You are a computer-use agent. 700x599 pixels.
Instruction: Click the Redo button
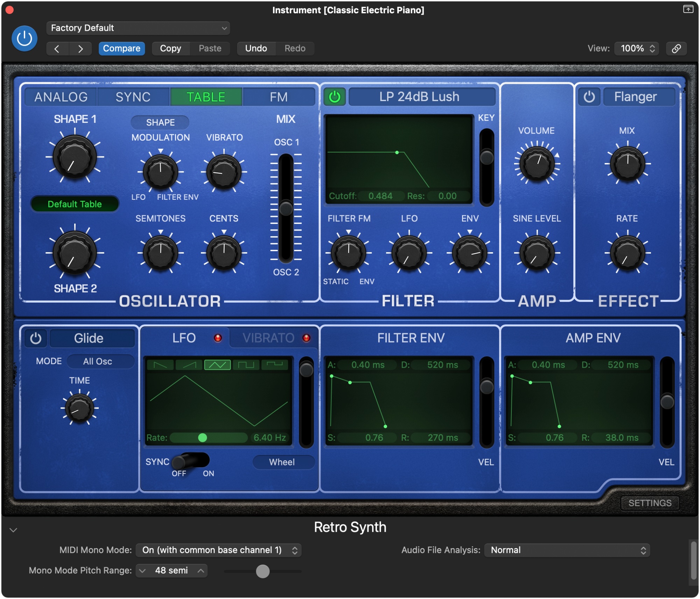pos(295,49)
